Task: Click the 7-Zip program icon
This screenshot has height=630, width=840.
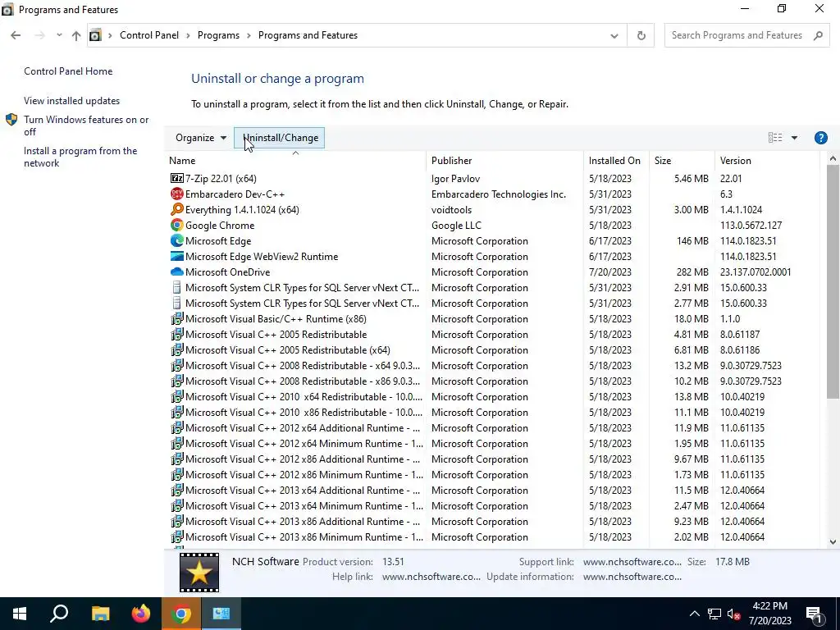Action: tap(177, 178)
